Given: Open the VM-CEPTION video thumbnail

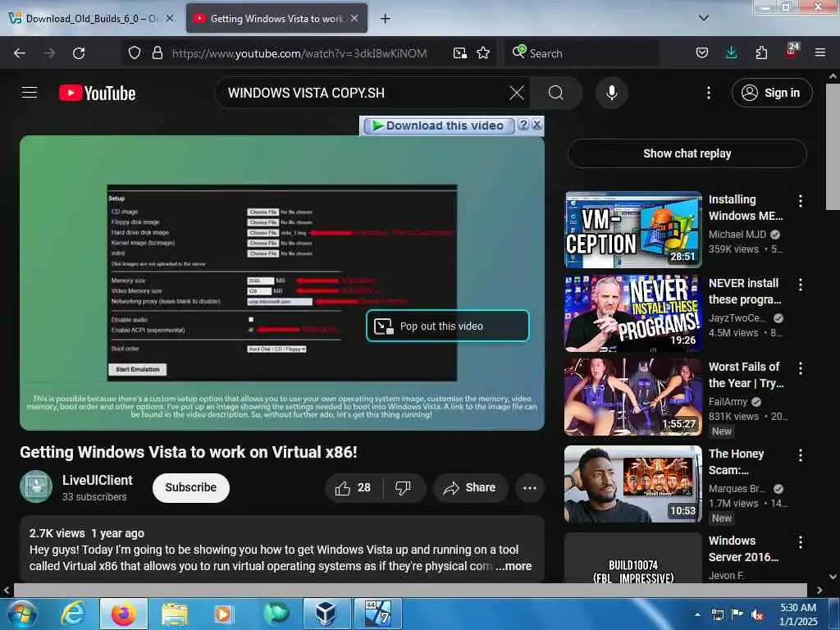Looking at the screenshot, I should (x=632, y=230).
